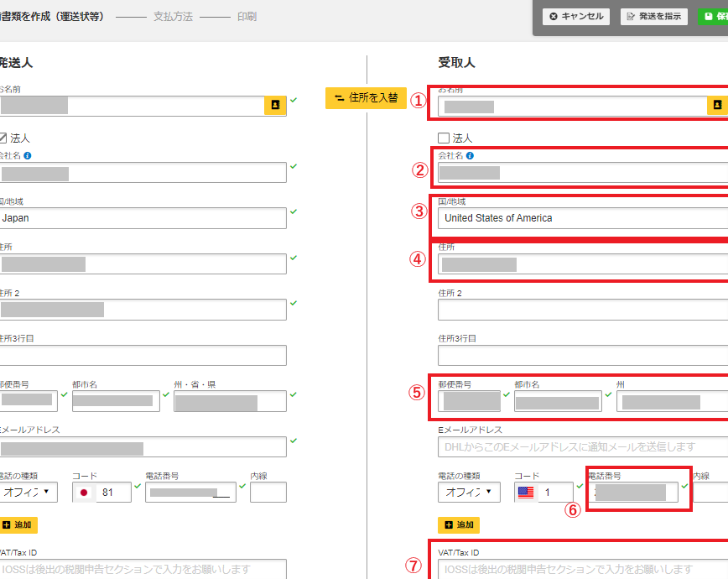Toggle receiver 法人 checkbox

click(444, 138)
